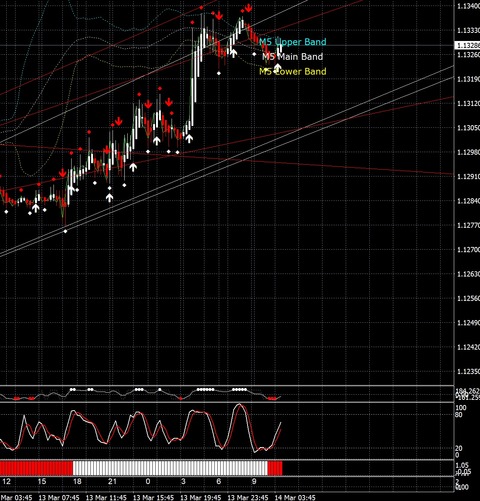Click the "13 Mar 19:45" time label
Viewport: 480px width, 501px height.
tap(201, 497)
